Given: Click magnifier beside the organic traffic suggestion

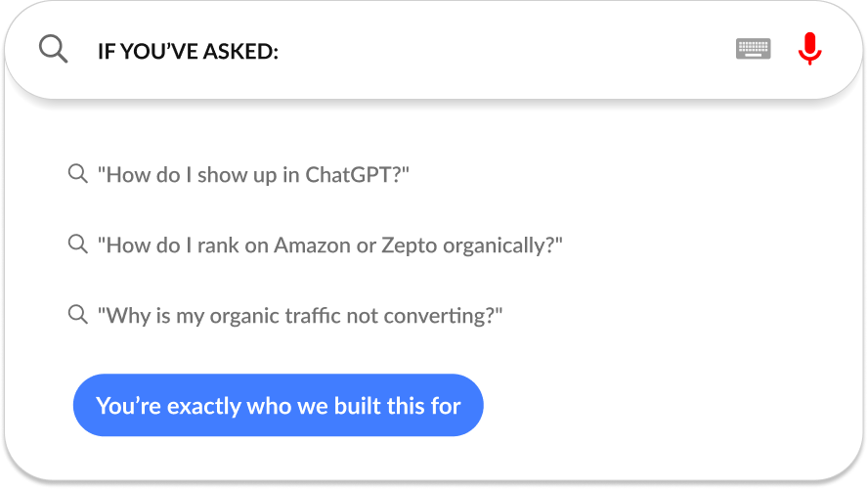Looking at the screenshot, I should pyautogui.click(x=77, y=314).
